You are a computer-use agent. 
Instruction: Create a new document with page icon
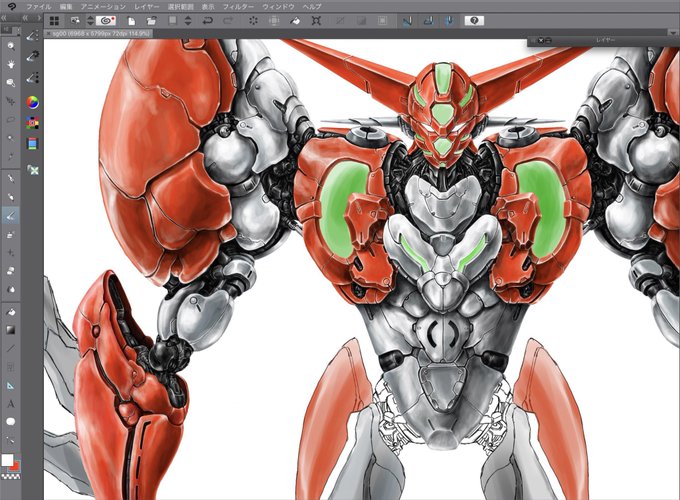131,20
